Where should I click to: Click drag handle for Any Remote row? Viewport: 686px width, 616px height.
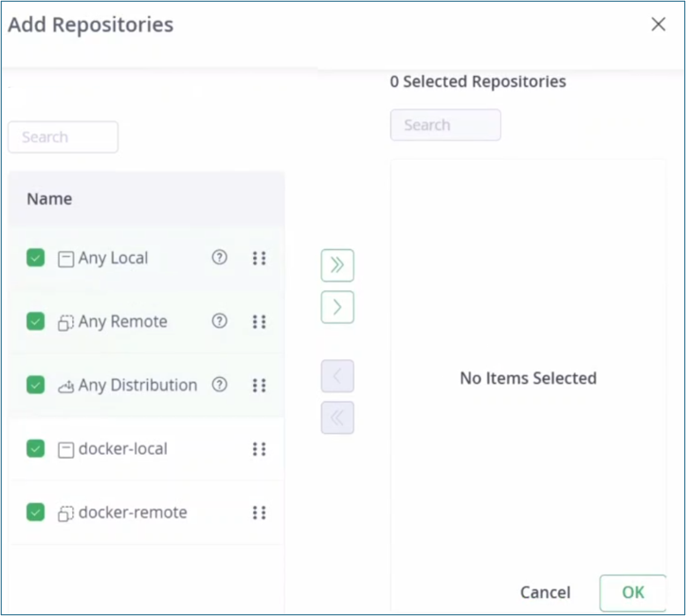click(259, 321)
